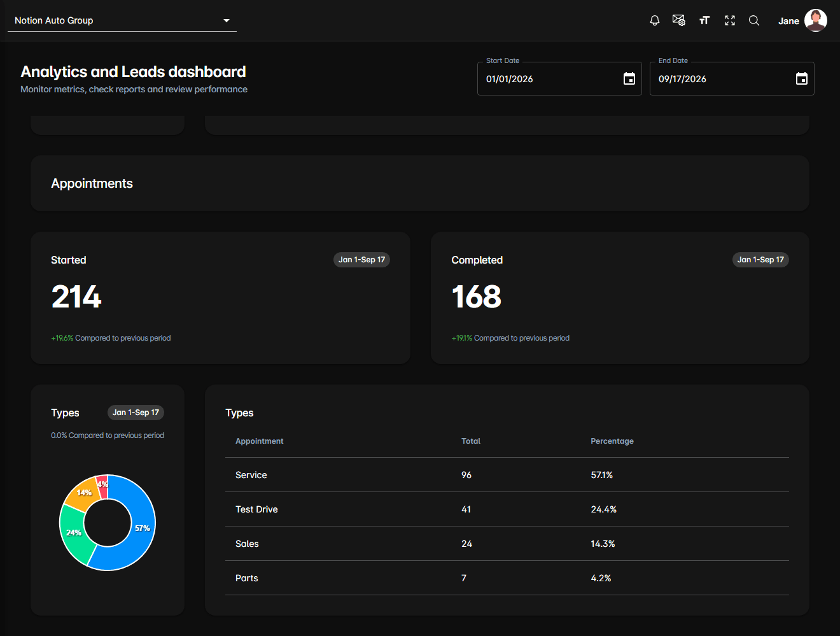Open the notifications bell
The image size is (840, 636).
(x=654, y=20)
